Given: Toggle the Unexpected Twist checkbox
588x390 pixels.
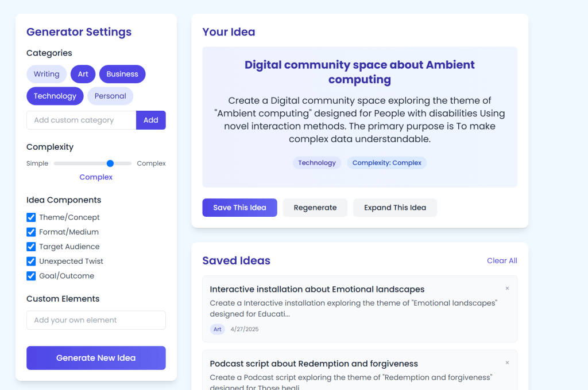Looking at the screenshot, I should (x=31, y=262).
